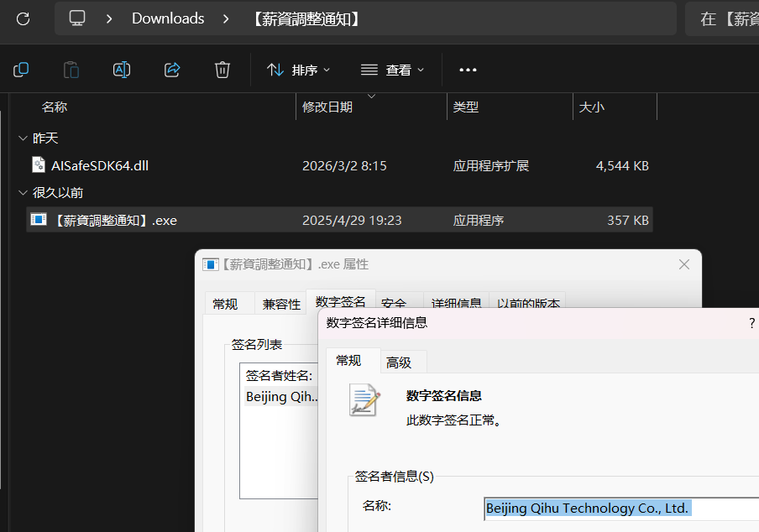Sort by 修改日期 column header
This screenshot has height=532, width=759.
click(x=327, y=107)
